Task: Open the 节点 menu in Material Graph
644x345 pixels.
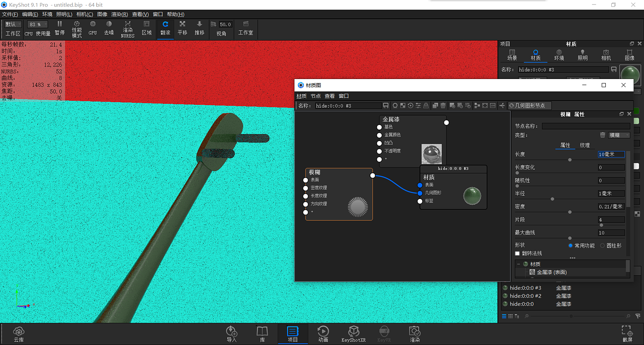Action: coord(316,96)
